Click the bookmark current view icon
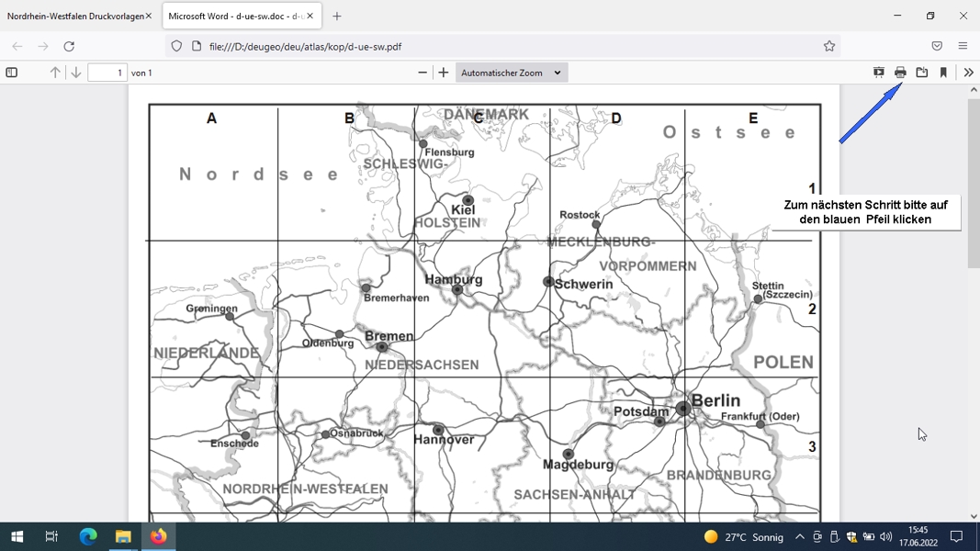The height and width of the screenshot is (551, 980). point(943,73)
